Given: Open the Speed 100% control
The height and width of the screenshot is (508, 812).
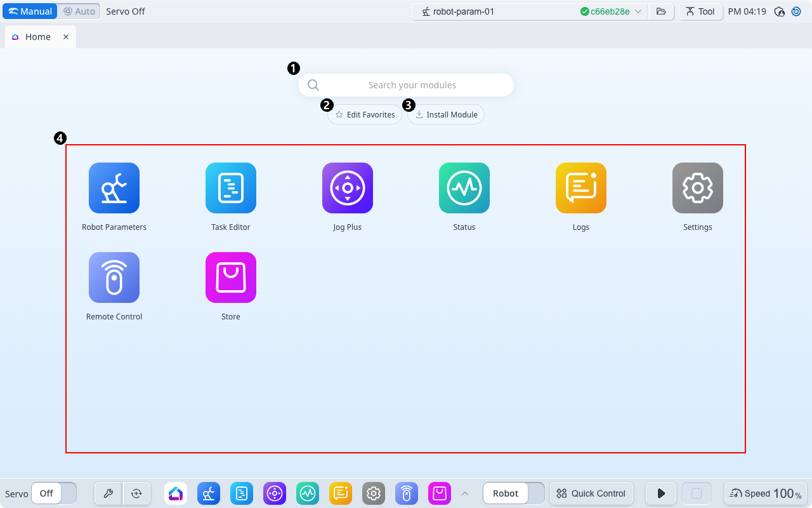Looking at the screenshot, I should (765, 493).
